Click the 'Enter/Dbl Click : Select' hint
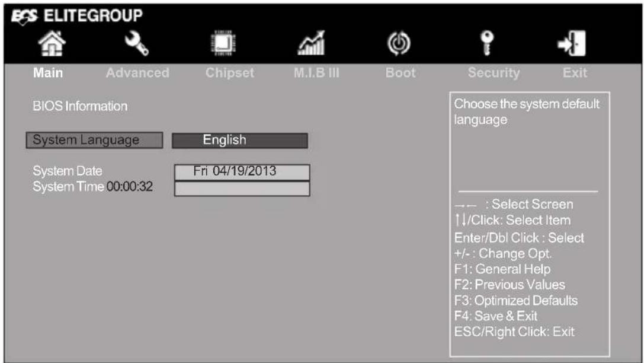Image resolution: width=644 pixels, height=363 pixels. click(x=519, y=238)
